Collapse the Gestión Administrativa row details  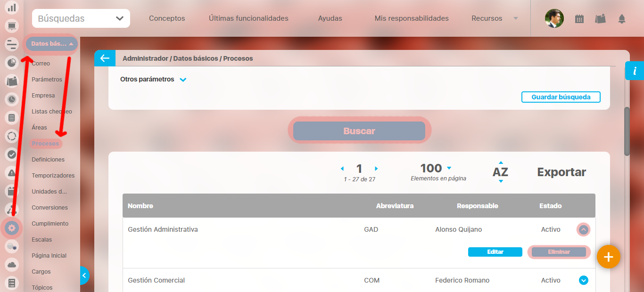point(583,230)
